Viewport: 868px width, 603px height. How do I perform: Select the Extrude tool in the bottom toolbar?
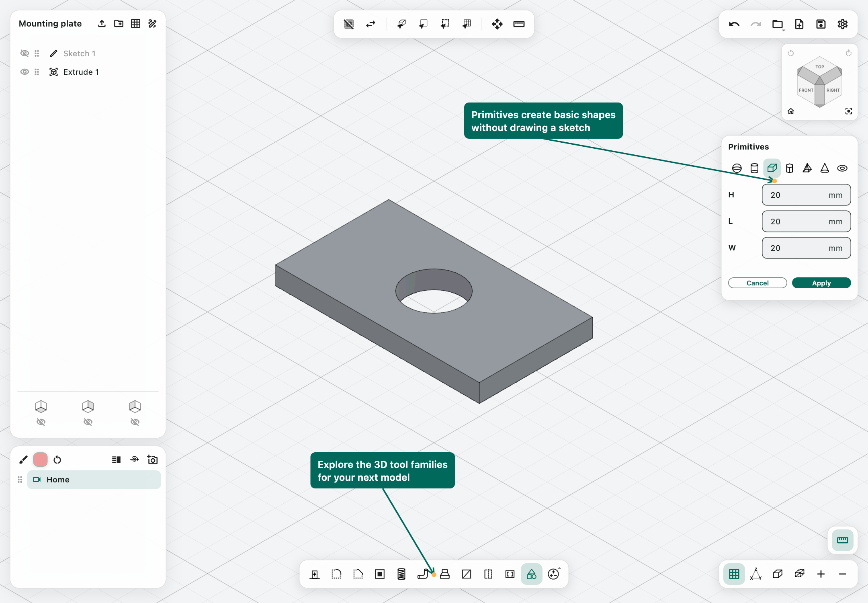coord(315,574)
